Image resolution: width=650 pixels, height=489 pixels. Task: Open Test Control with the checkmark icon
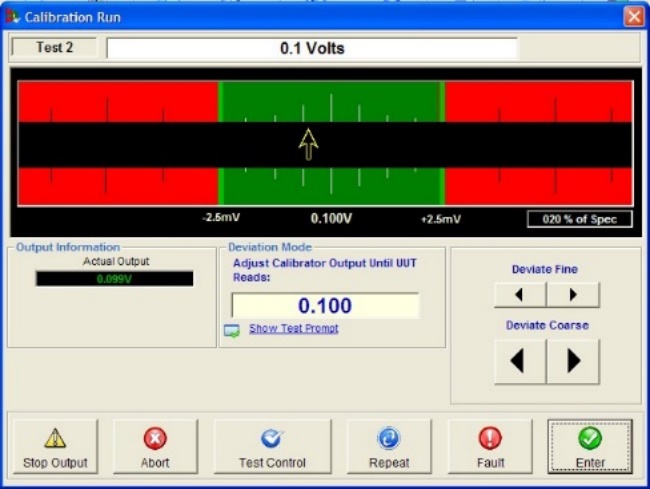pyautogui.click(x=272, y=448)
